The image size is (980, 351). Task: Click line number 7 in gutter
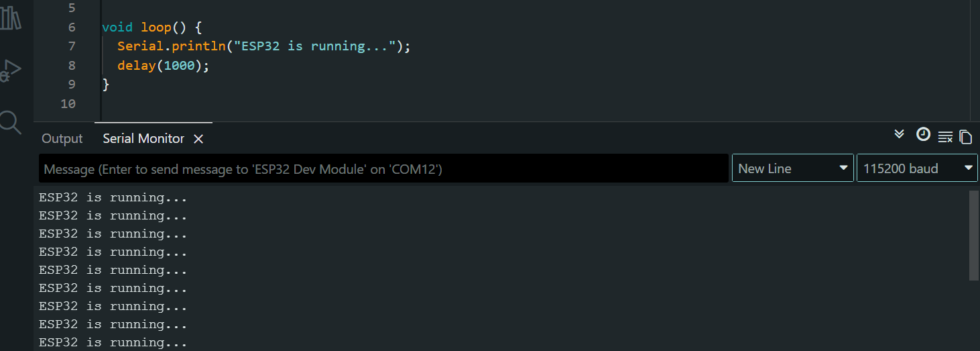[72, 46]
